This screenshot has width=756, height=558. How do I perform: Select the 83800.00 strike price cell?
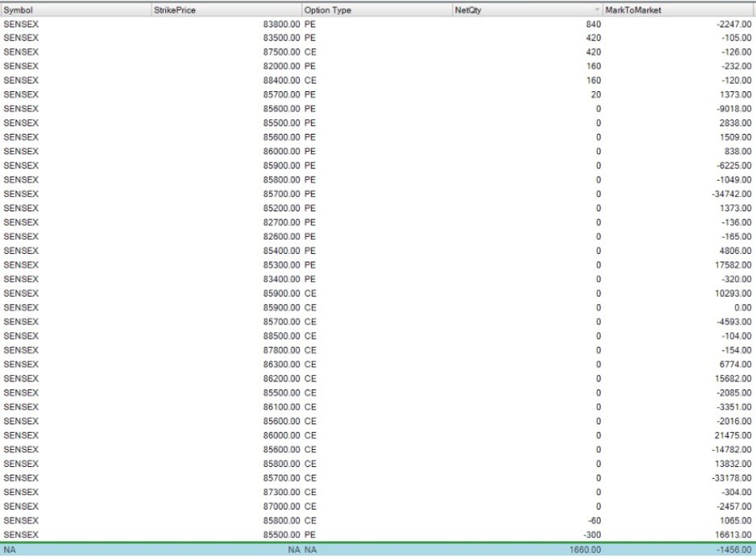coord(281,24)
